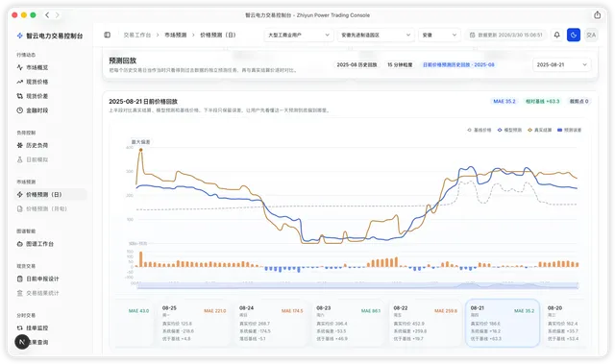615x364 pixels.
Task: Click the 最大偏差 peak marker on chart
Action: coord(141,150)
